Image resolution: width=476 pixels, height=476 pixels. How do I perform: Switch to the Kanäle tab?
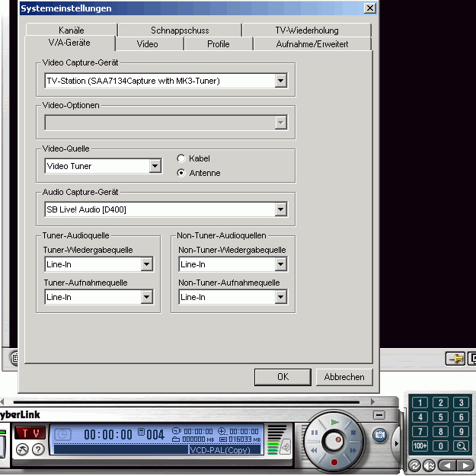click(72, 30)
